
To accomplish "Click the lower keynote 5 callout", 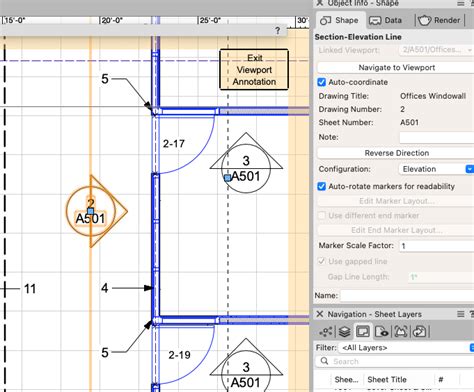I will pos(105,352).
